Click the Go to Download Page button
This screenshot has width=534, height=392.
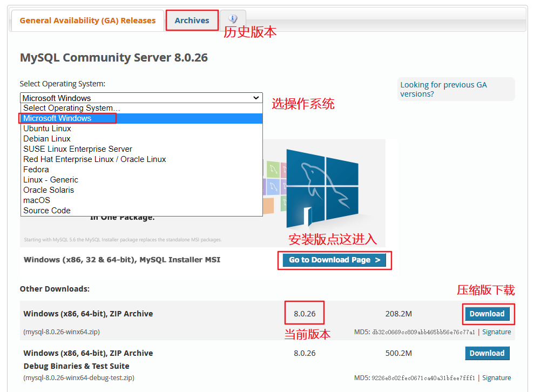(334, 260)
